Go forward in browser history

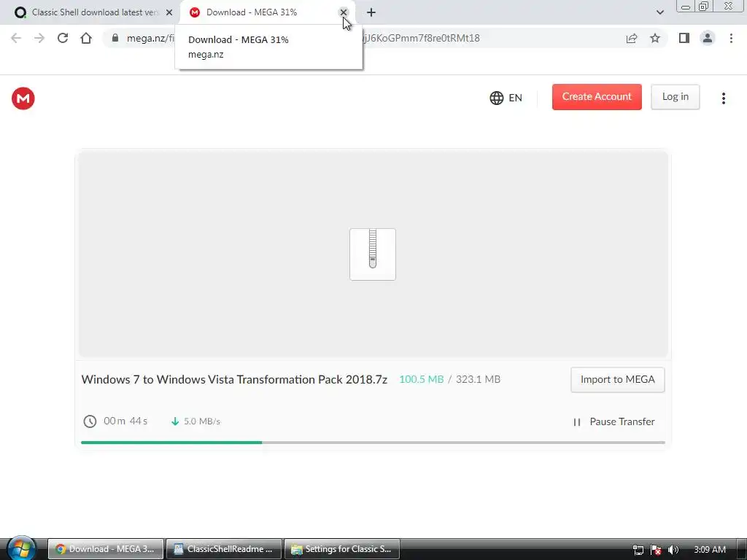(39, 38)
